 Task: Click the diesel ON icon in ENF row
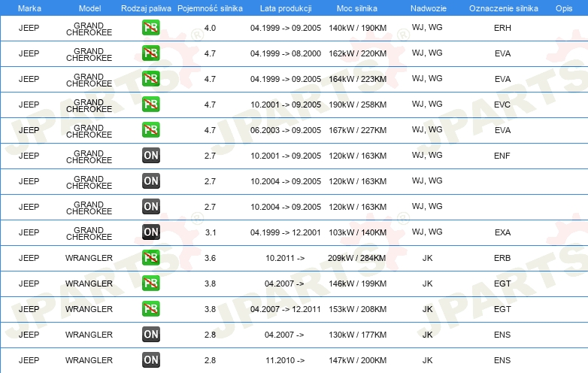150,156
